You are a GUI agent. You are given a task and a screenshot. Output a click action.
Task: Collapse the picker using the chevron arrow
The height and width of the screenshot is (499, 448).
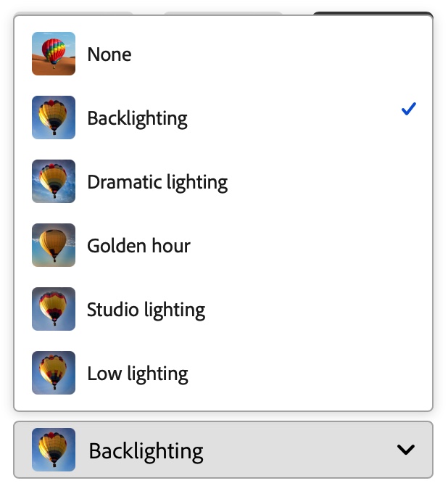point(406,450)
